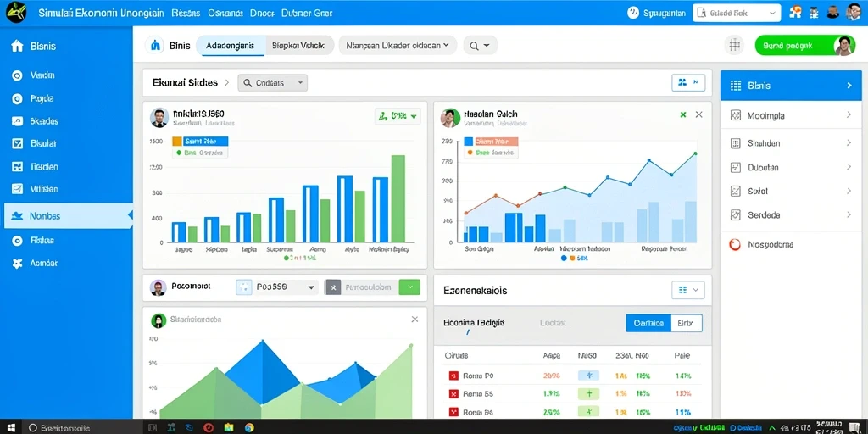
Task: Select the Nombas sidebar item
Action: 66,216
